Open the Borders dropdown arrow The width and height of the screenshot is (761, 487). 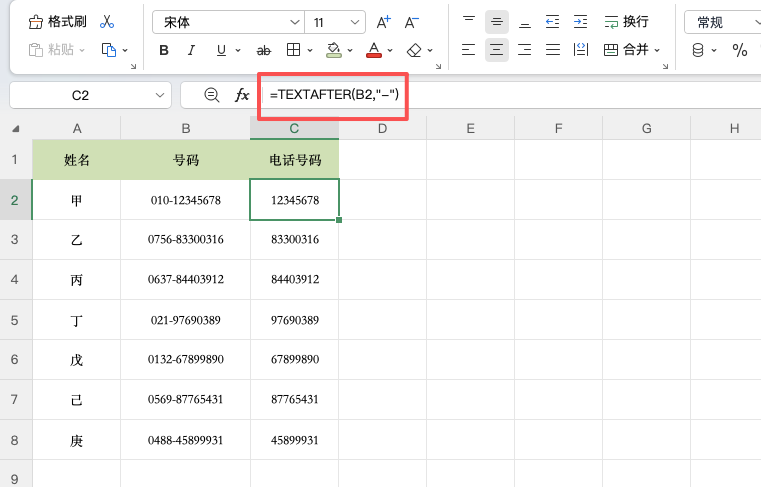tap(310, 50)
